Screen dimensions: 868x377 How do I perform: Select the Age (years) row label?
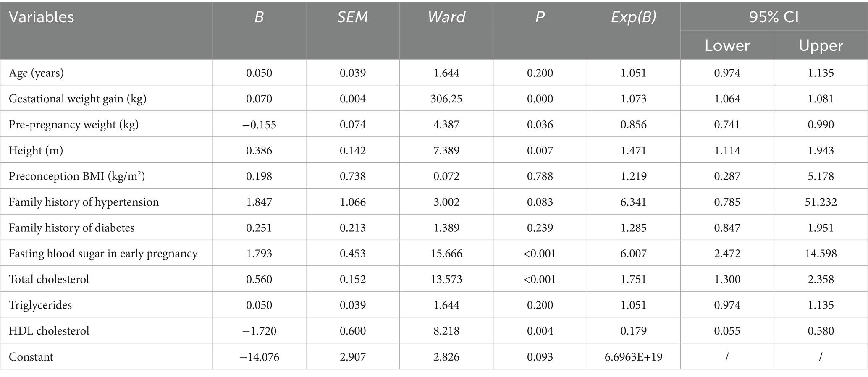pos(36,73)
